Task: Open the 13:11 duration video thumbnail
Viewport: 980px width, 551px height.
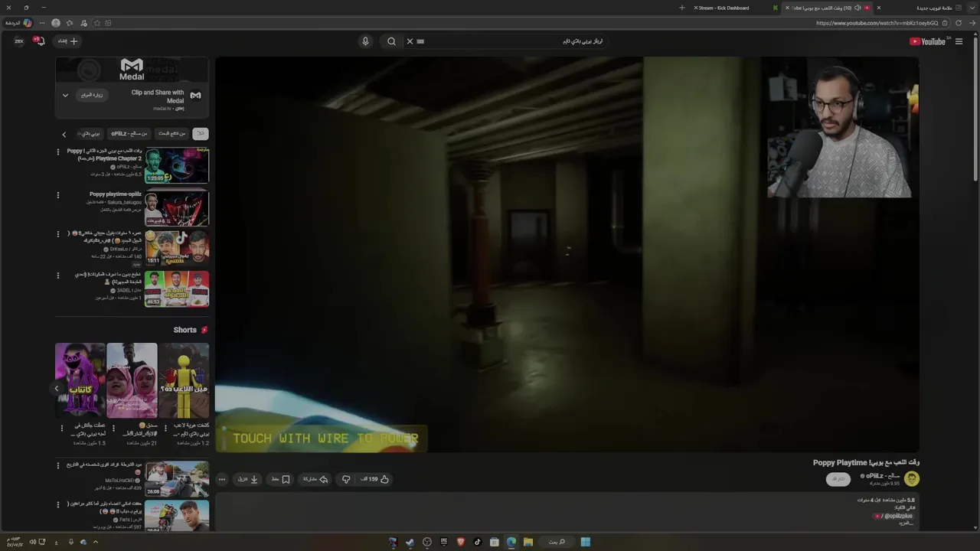Action: pos(177,248)
